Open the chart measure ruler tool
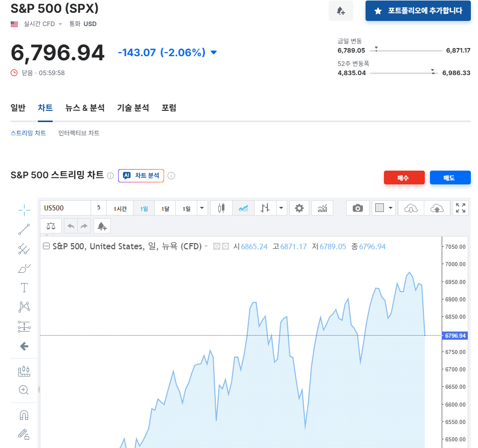This screenshot has height=448, width=478. tap(24, 371)
